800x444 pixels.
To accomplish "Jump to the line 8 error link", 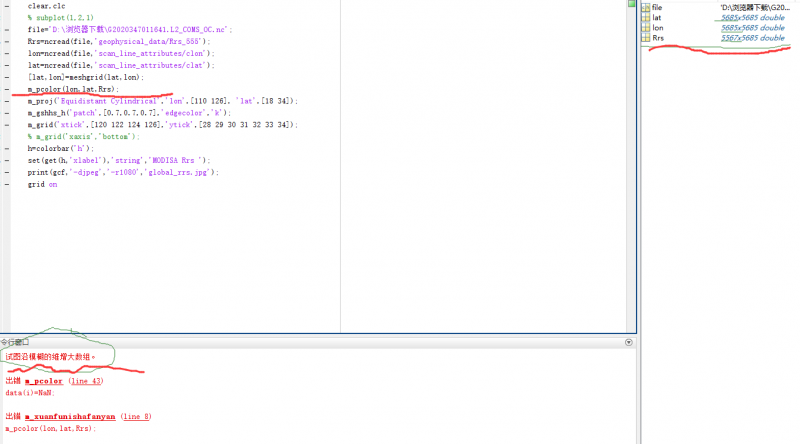I will [135, 416].
